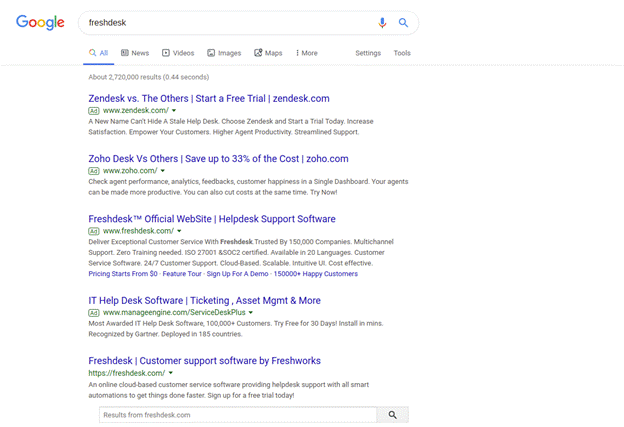Switch to the News tab
The height and width of the screenshot is (427, 624).
click(135, 53)
